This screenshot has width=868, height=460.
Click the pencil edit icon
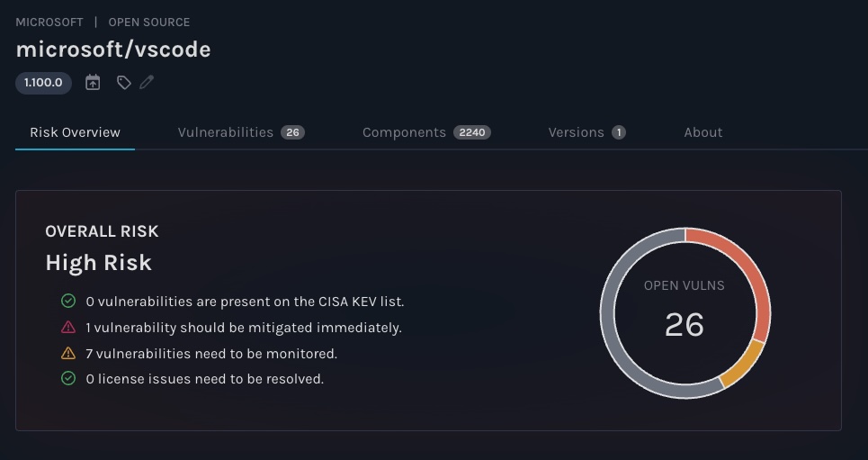[147, 82]
